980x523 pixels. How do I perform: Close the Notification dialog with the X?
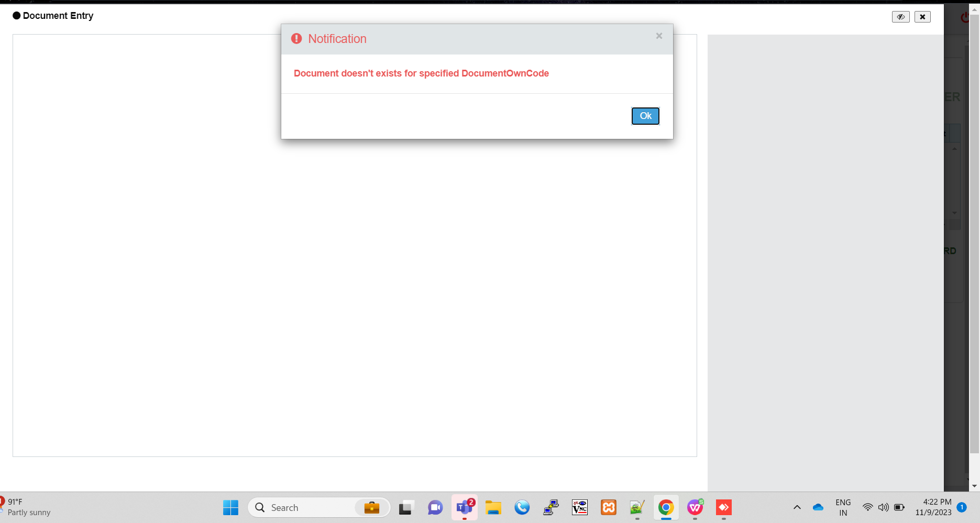tap(659, 36)
